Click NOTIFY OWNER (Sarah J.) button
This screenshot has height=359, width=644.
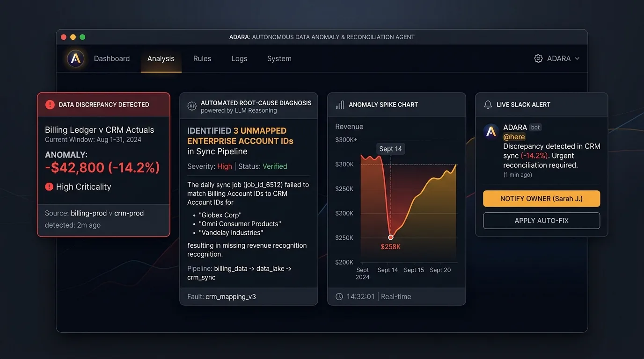coord(542,199)
